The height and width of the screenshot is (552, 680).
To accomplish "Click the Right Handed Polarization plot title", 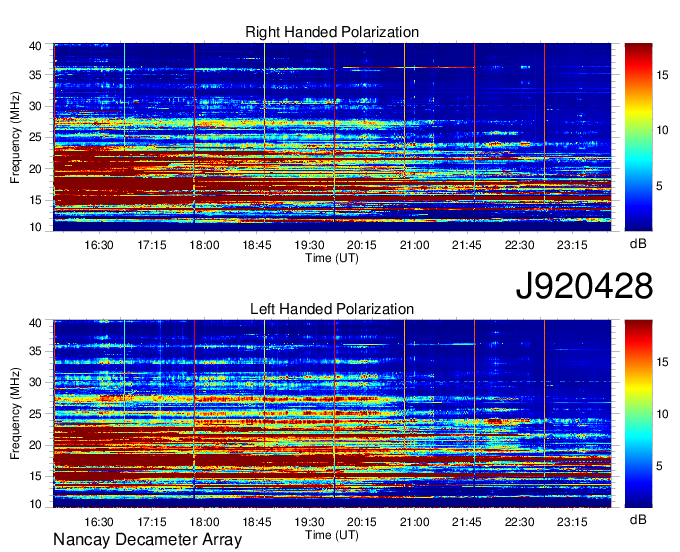I will 332,32.
